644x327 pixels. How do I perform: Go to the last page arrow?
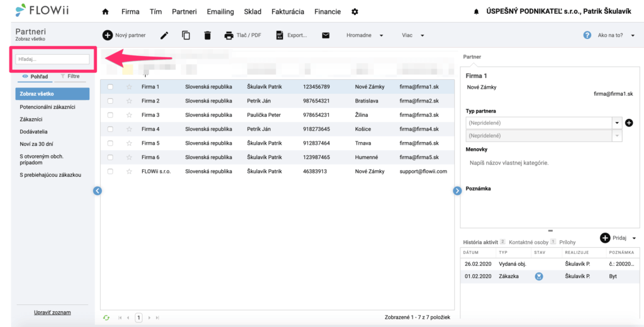[157, 318]
